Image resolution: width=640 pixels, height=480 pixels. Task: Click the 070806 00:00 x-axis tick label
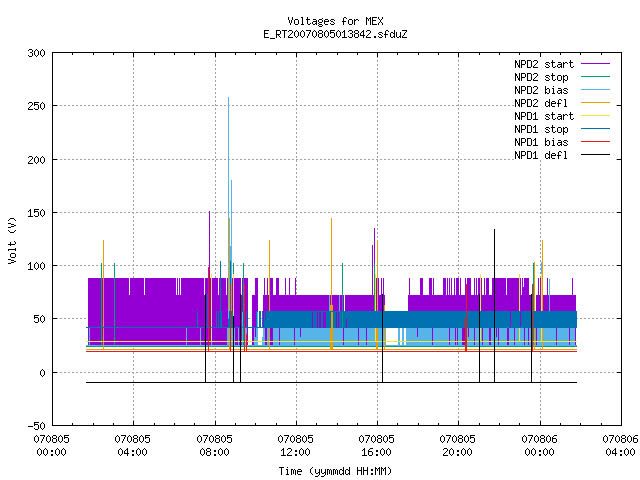[x=540, y=446]
